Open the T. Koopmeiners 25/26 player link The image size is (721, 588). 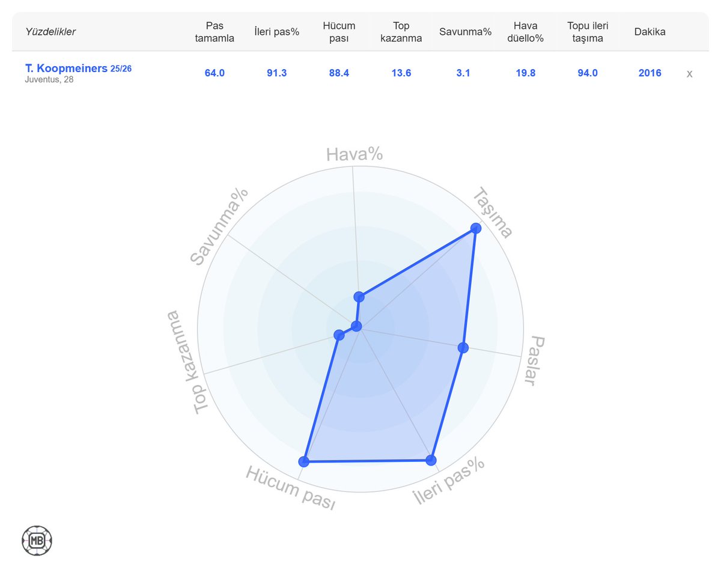79,68
